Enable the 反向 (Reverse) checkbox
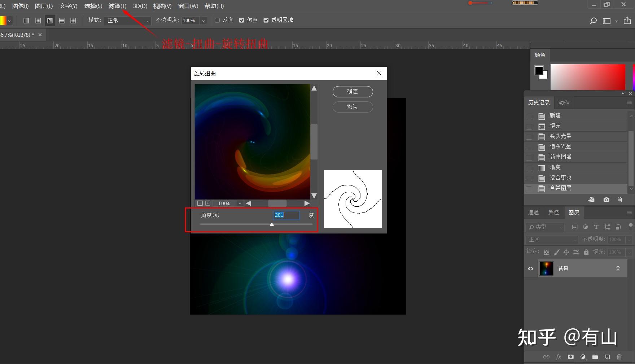The width and height of the screenshot is (635, 364). (217, 20)
